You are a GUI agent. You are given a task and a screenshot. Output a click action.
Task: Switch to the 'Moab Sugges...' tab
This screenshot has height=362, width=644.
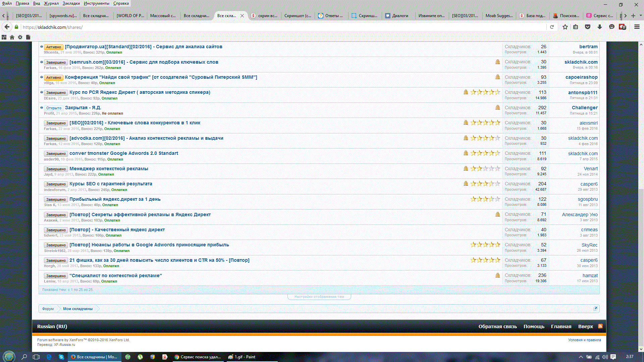pos(499,16)
